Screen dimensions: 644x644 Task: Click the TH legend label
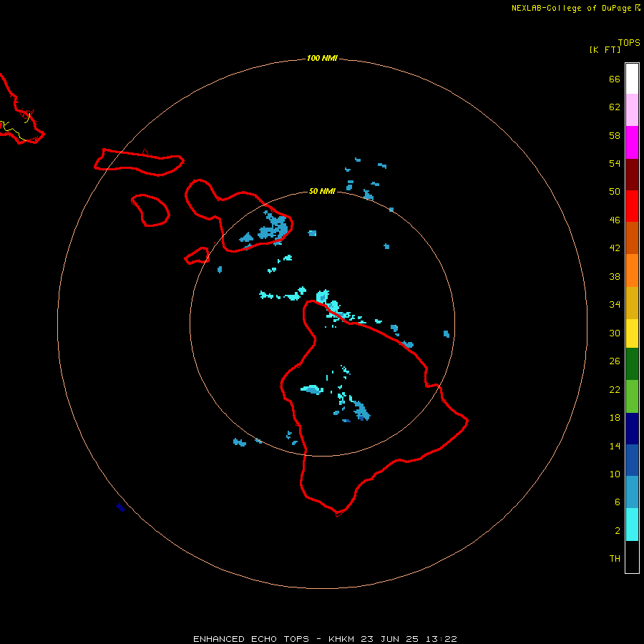pyautogui.click(x=615, y=559)
